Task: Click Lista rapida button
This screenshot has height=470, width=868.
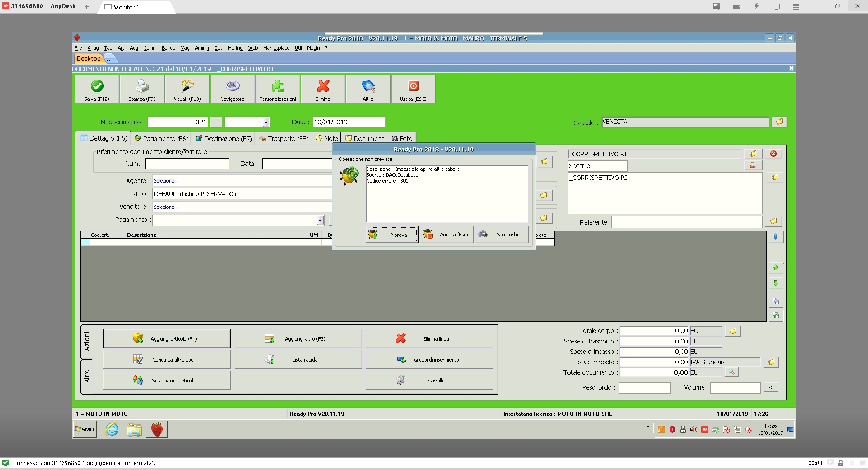Action: tap(298, 359)
